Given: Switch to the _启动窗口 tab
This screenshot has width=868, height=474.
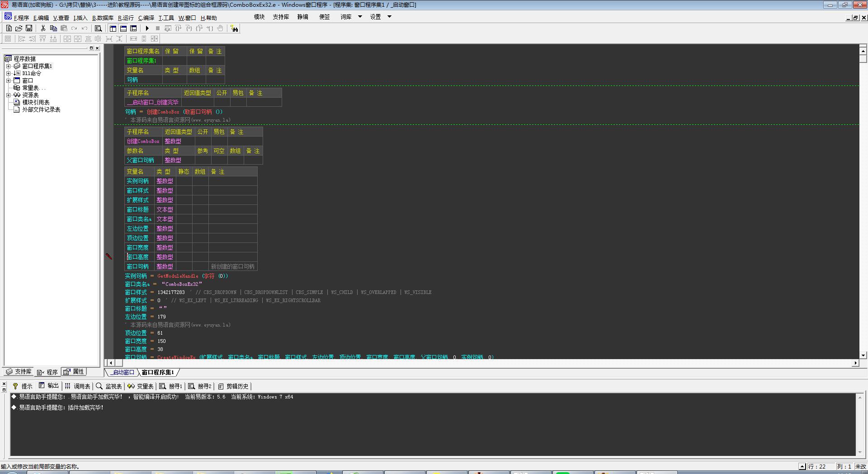Looking at the screenshot, I should (123, 372).
